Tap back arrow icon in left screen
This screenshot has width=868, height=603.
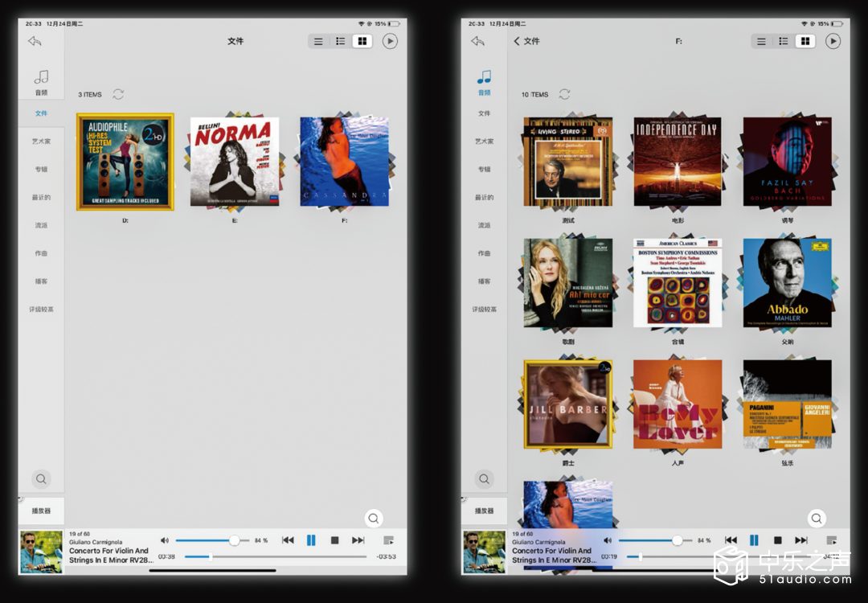(x=35, y=41)
